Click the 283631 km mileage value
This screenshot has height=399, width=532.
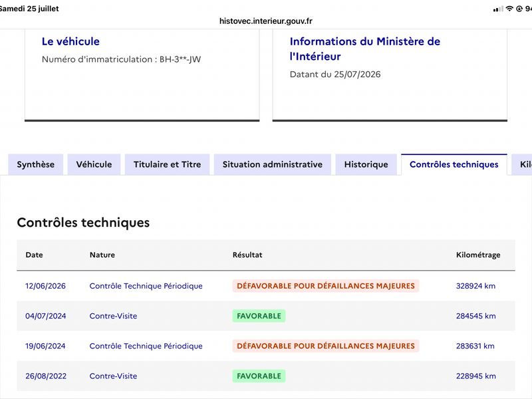(x=475, y=346)
